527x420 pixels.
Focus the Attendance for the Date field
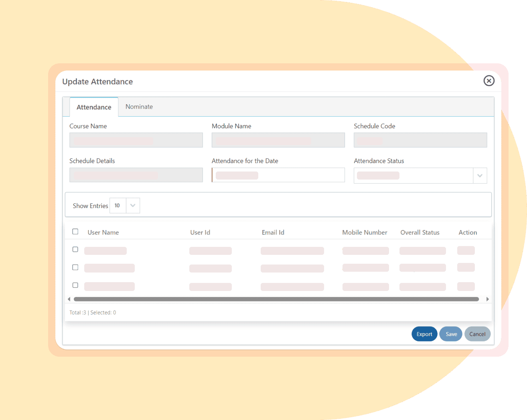(278, 175)
